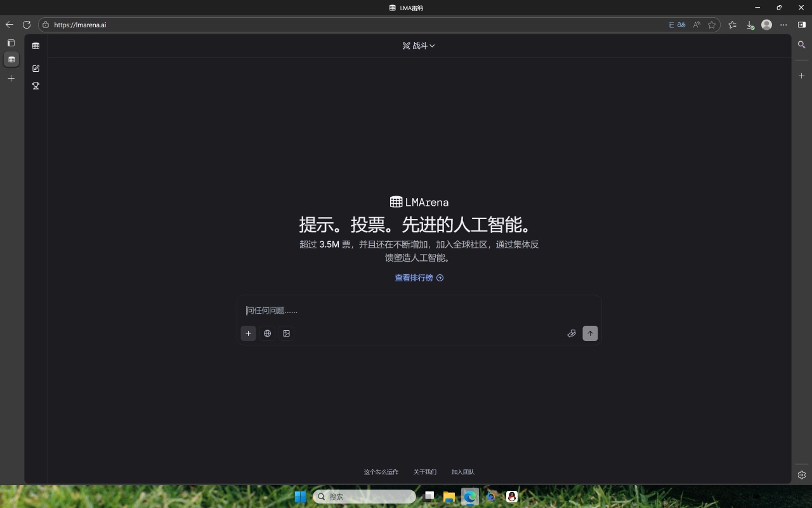View site info via the lock icon

tap(46, 25)
